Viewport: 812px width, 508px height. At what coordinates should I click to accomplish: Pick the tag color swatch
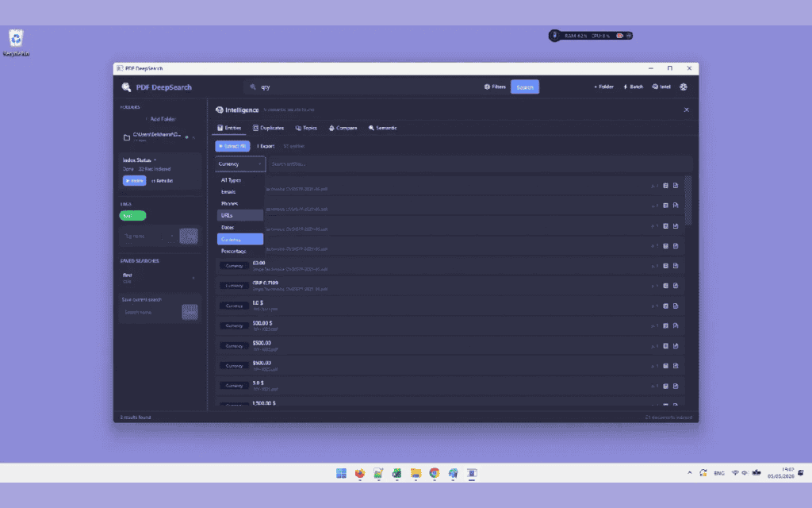tap(189, 237)
